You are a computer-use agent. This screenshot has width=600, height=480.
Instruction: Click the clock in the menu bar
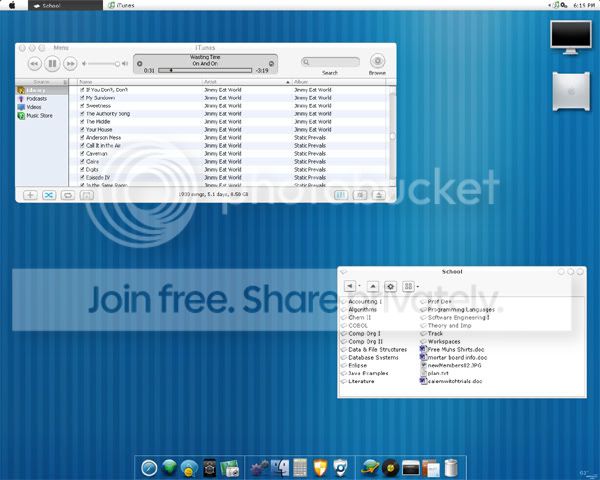point(584,5)
